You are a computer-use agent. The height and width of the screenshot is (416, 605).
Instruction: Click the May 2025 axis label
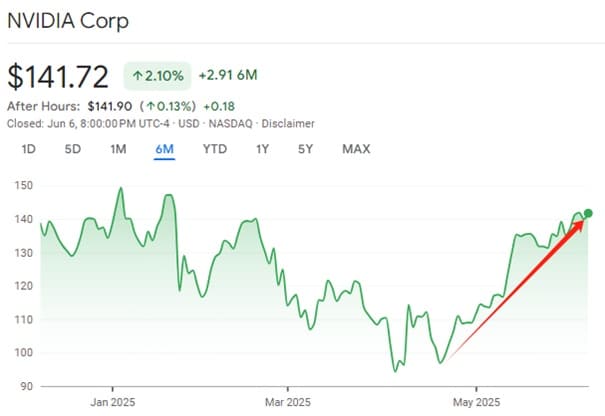476,405
